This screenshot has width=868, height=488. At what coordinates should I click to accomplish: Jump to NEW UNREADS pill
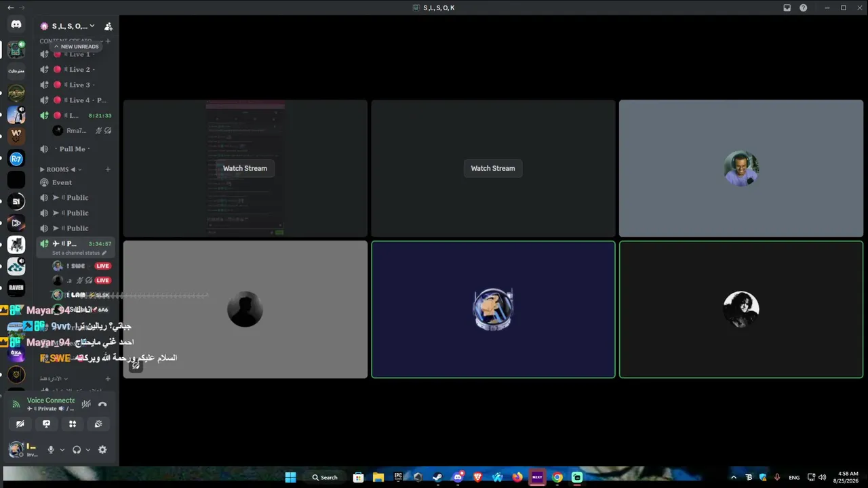tap(77, 46)
